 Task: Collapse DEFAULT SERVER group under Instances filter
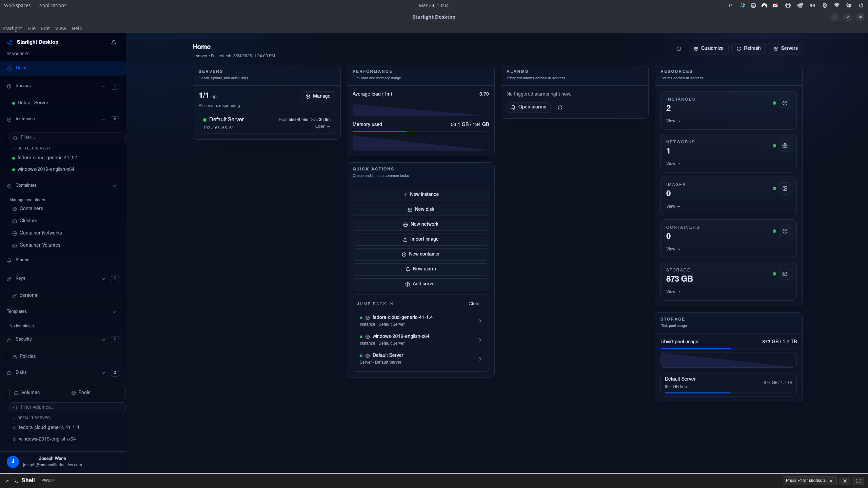(x=14, y=148)
